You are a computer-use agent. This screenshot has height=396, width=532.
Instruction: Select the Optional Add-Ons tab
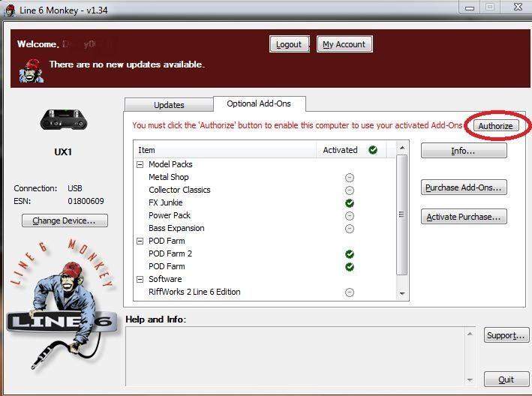(259, 103)
